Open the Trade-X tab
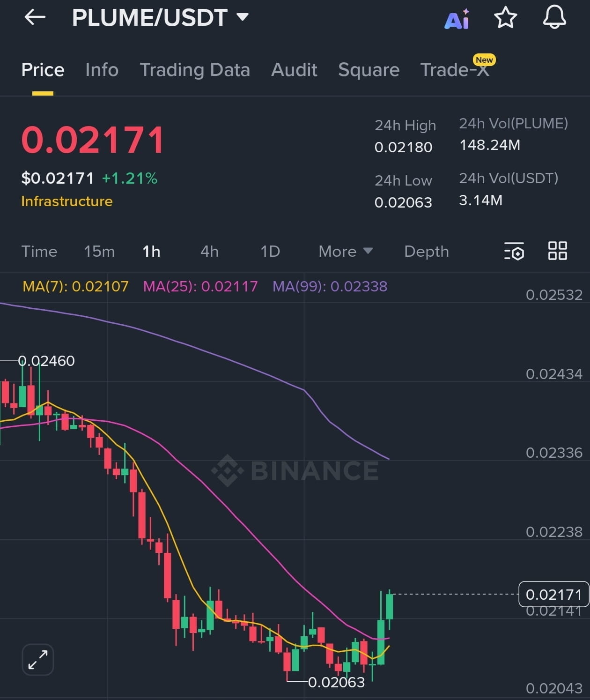 [x=455, y=70]
